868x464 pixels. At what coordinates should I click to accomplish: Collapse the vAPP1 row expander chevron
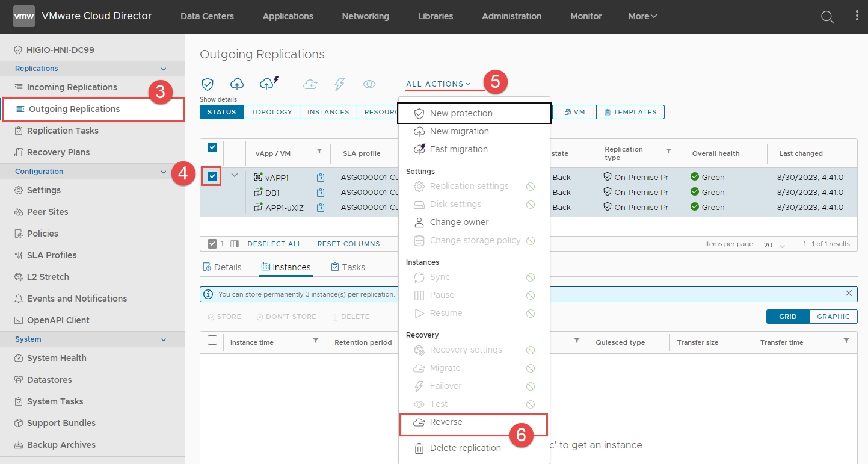tap(235, 176)
